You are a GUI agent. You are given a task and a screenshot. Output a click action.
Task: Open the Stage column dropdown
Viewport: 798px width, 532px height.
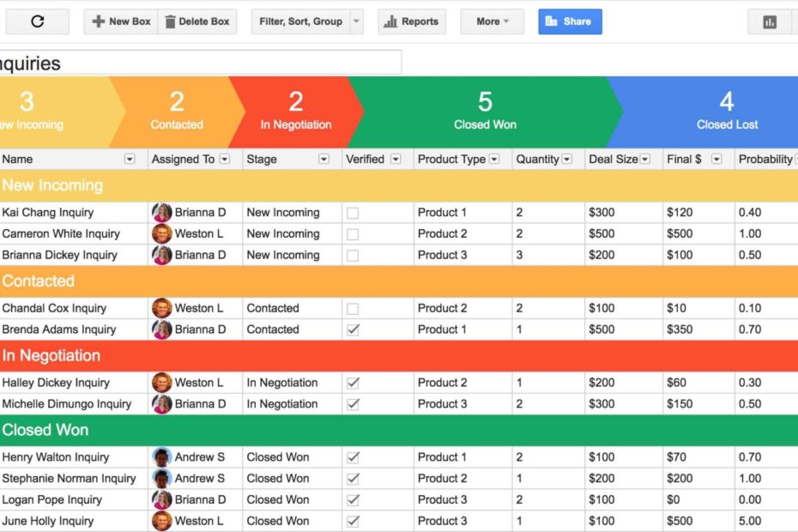click(323, 159)
